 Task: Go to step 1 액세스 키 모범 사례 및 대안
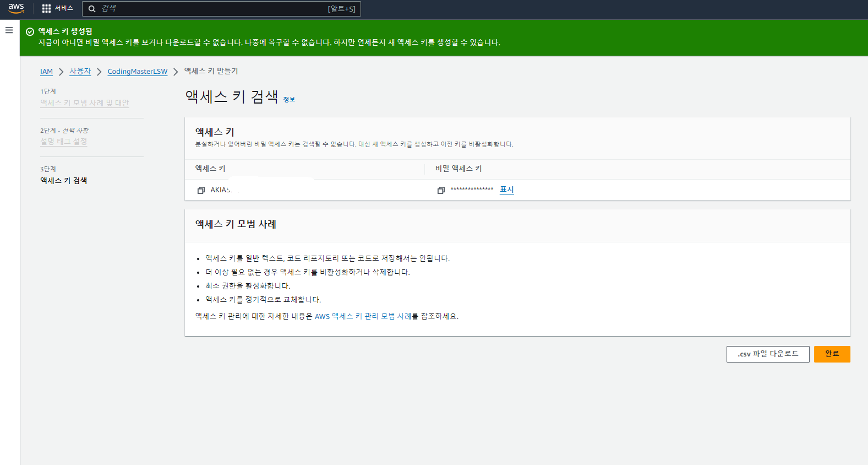tap(84, 103)
